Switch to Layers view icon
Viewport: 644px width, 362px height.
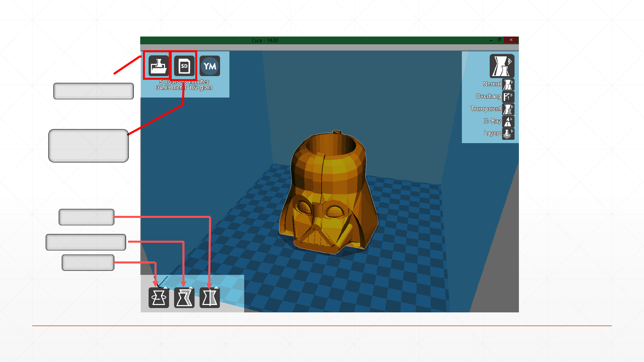coord(508,134)
